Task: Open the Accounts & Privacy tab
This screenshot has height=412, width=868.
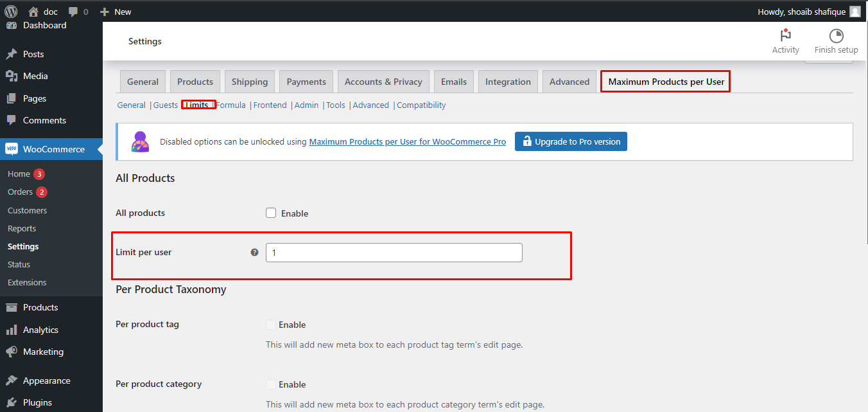Action: click(x=383, y=82)
